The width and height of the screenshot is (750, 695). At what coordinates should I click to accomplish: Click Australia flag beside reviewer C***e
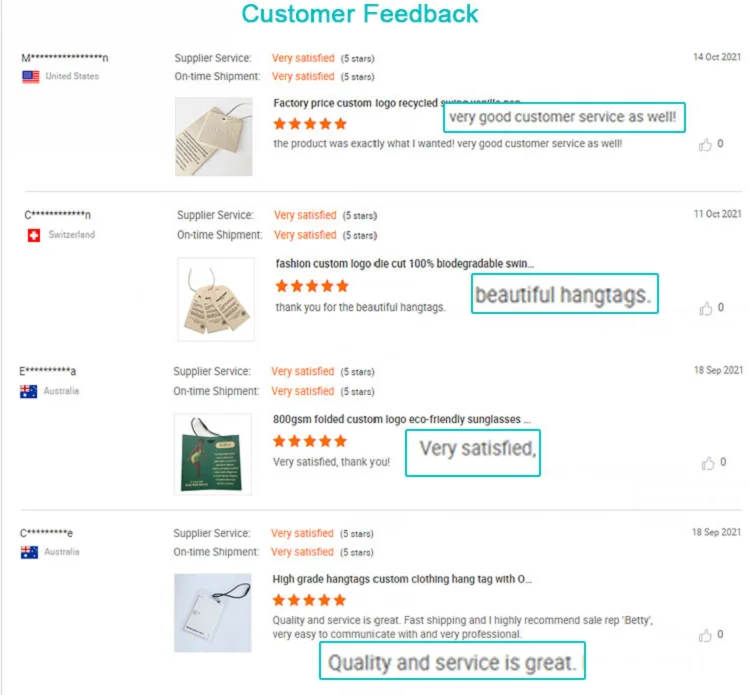pyautogui.click(x=29, y=552)
